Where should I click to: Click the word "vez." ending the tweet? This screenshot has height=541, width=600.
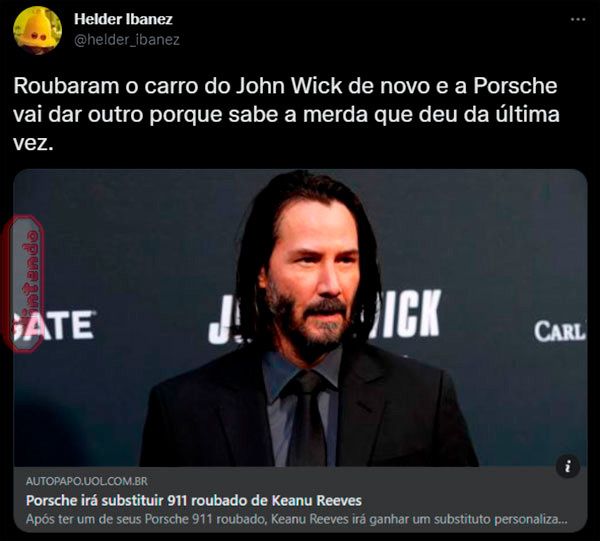(x=33, y=143)
